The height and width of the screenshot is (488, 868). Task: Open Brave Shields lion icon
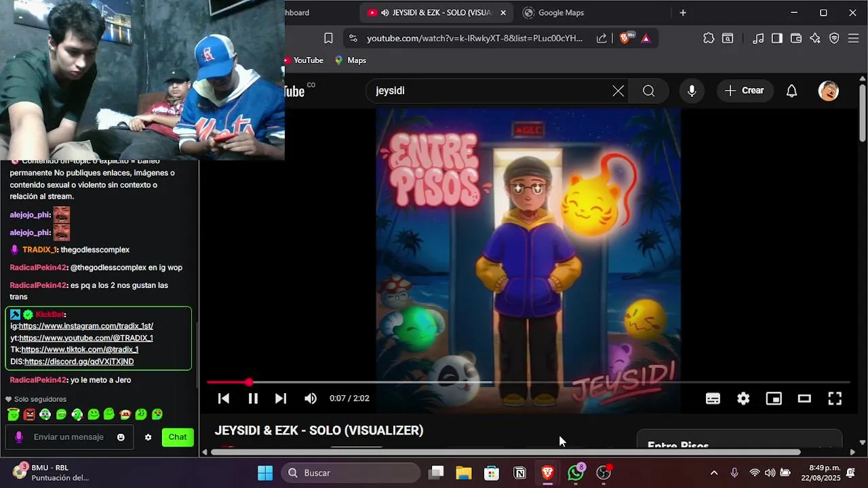(625, 39)
